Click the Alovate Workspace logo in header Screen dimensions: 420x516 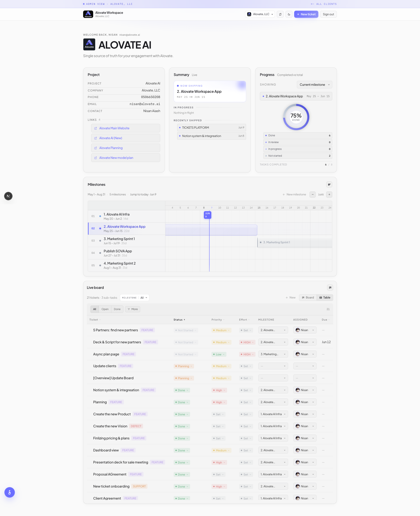88,14
